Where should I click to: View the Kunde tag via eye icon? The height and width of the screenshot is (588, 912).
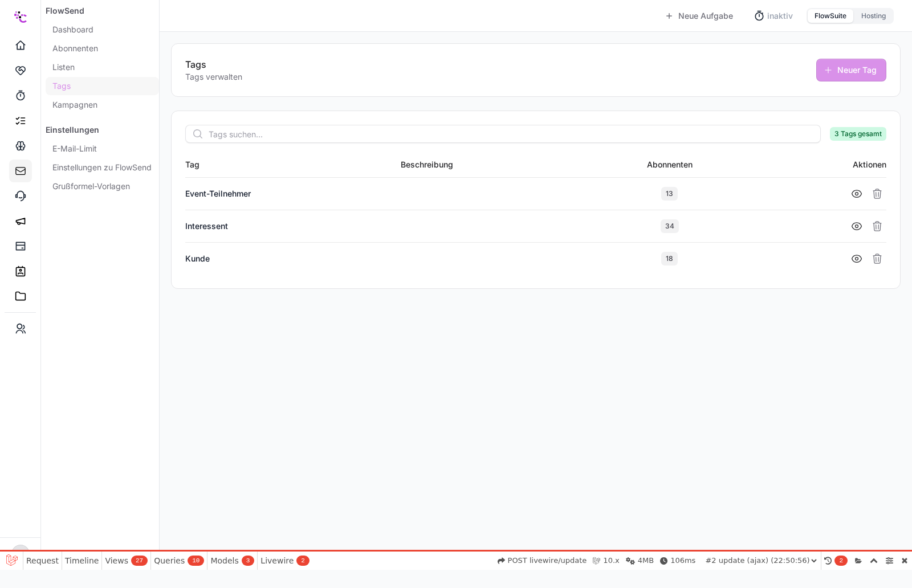pyautogui.click(x=857, y=259)
